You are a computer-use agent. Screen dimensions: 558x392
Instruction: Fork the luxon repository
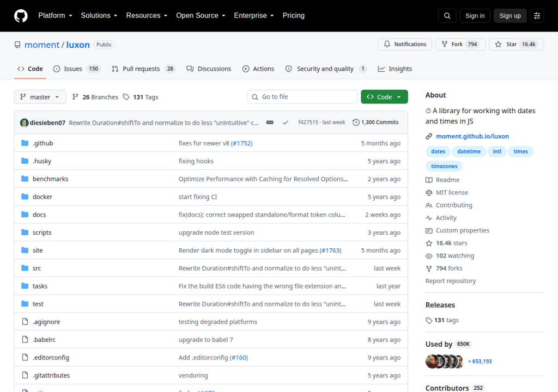460,44
